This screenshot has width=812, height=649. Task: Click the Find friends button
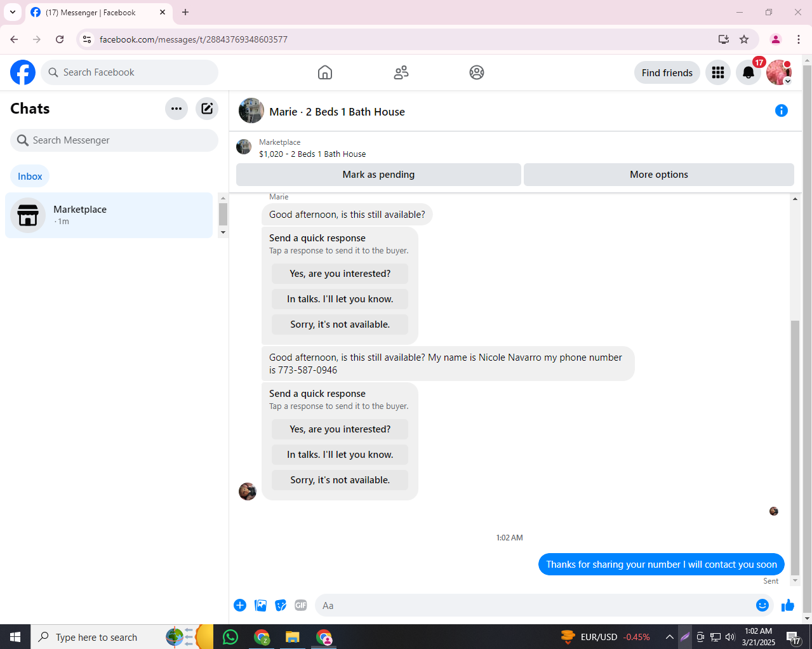(667, 72)
